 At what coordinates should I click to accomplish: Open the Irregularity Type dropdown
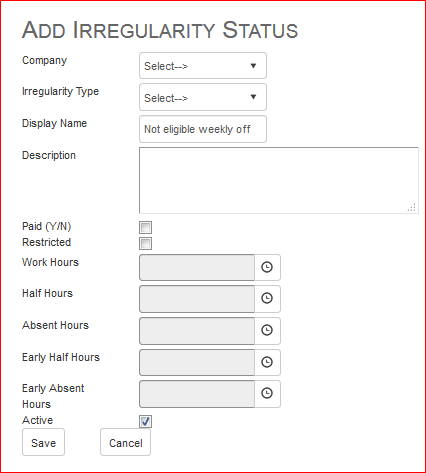click(x=203, y=97)
